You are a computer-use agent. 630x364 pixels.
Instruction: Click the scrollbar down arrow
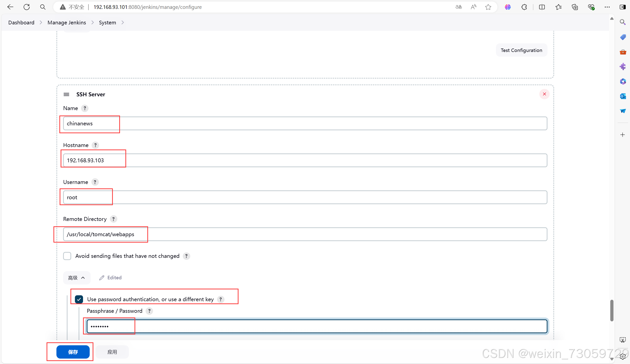612,359
